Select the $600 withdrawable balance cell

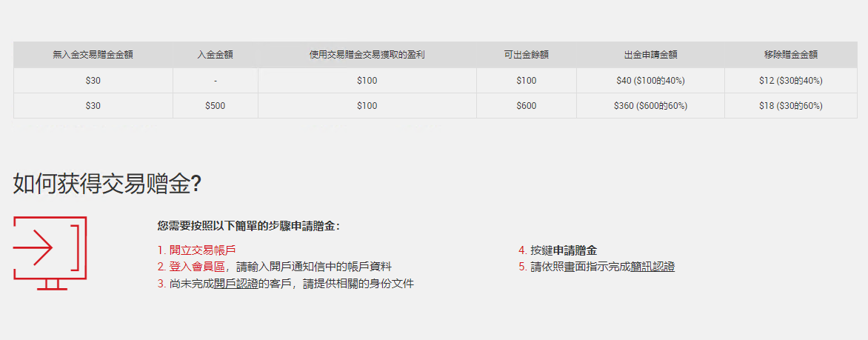tap(527, 106)
